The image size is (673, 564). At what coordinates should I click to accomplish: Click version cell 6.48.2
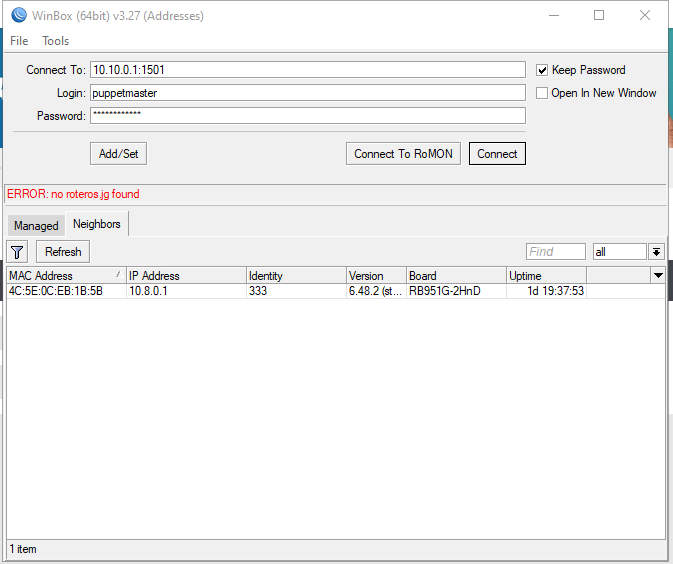[x=376, y=291]
